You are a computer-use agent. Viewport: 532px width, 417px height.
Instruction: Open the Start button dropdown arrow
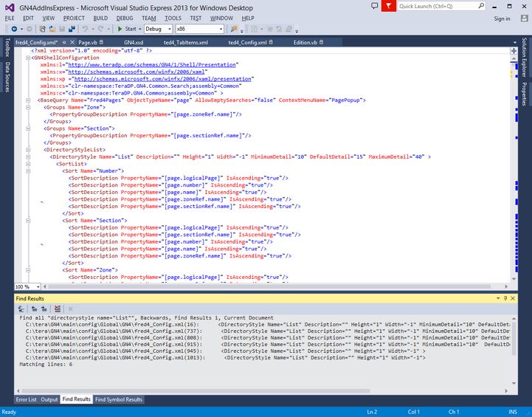click(x=139, y=30)
